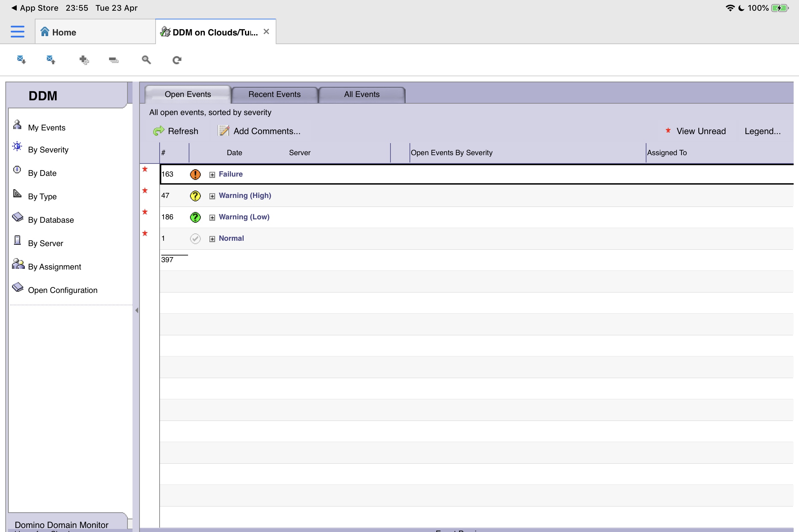
Task: Click the By Database sidebar icon
Action: point(17,217)
